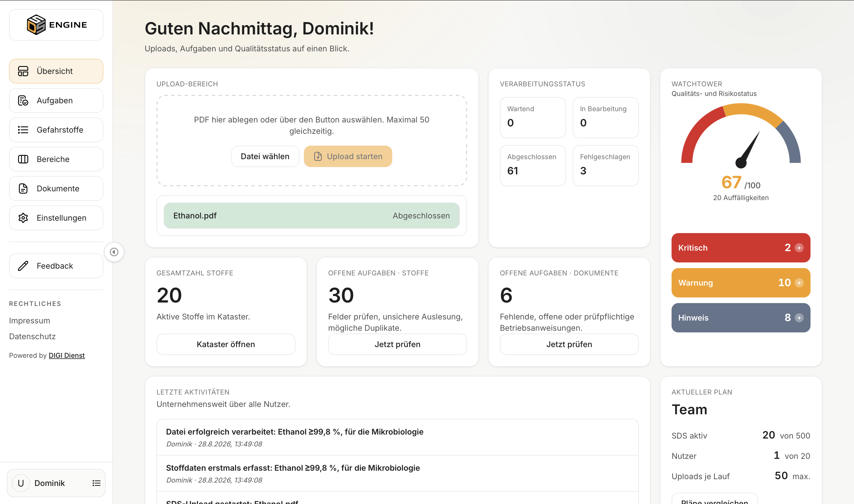Click the offene Aufgaben Dokumente count 6
Screen dimensions: 854x504
[x=506, y=295]
